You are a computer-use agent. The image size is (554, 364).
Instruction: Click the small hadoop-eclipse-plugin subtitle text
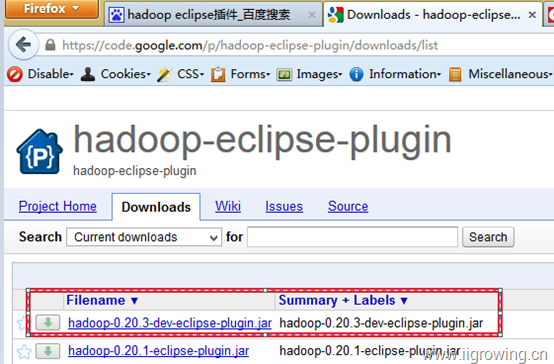135,171
